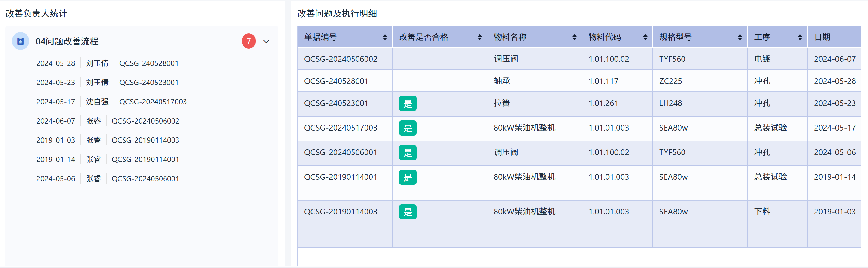Click 改善问题及执行明细 panel title
This screenshot has width=868, height=268.
point(337,14)
